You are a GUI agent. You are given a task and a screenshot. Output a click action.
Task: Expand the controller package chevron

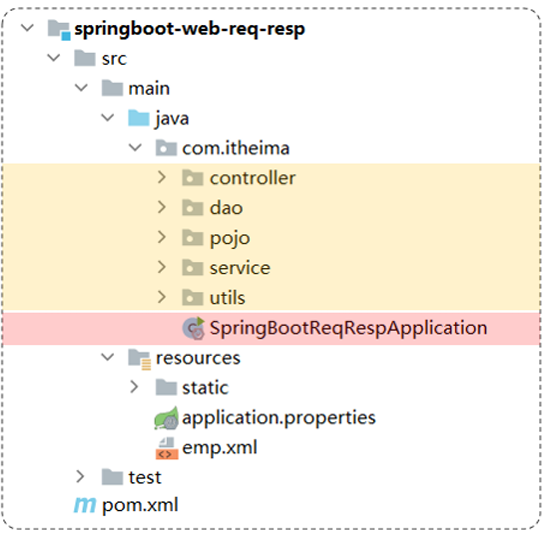point(162,177)
